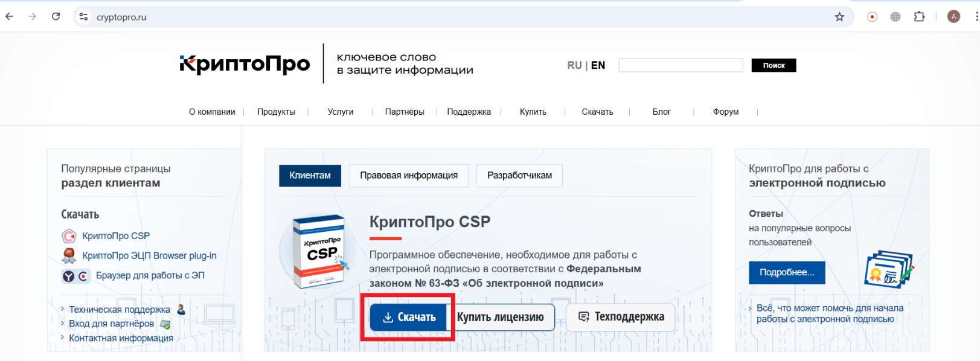The height and width of the screenshot is (361, 980).
Task: Open Техническая поддержка link
Action: click(x=120, y=310)
